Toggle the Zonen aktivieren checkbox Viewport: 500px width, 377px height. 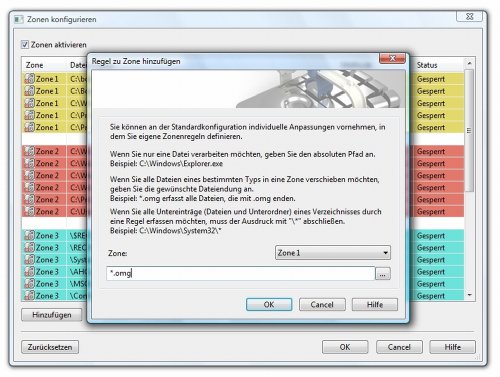pyautogui.click(x=25, y=44)
